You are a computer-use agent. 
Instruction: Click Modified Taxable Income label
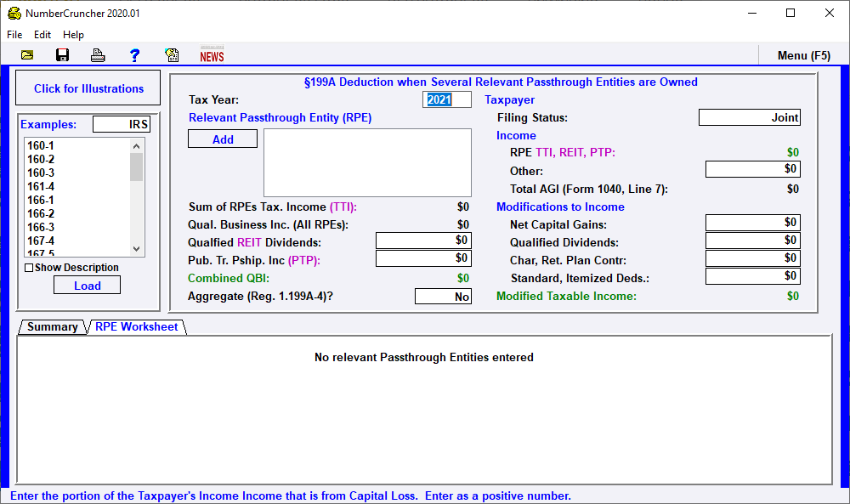(566, 297)
